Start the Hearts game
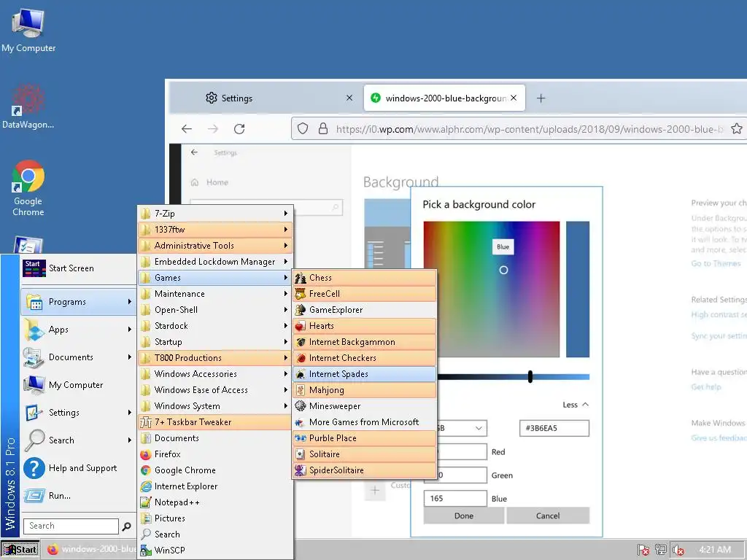The height and width of the screenshot is (560, 747). point(365,326)
